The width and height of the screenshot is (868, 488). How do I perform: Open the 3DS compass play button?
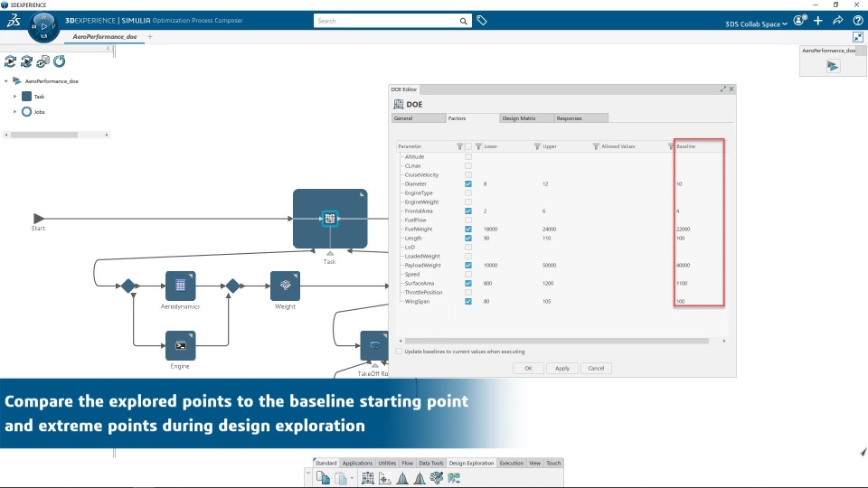point(43,26)
